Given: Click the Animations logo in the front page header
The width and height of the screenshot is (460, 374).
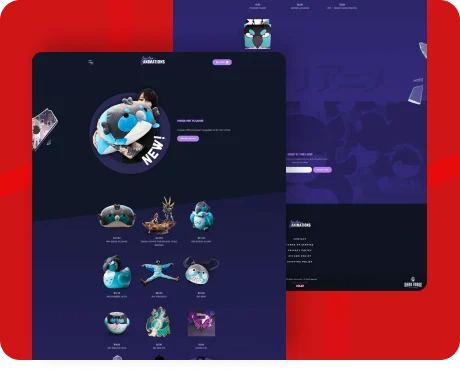Looking at the screenshot, I should (153, 61).
